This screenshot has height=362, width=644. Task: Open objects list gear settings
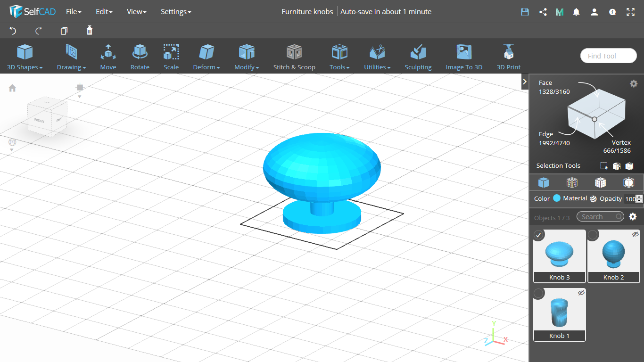click(x=633, y=216)
